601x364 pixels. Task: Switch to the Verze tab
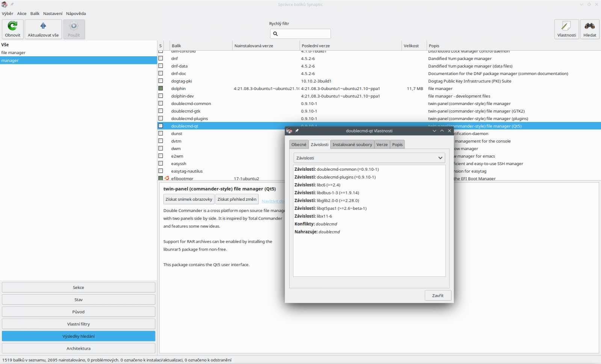(382, 144)
